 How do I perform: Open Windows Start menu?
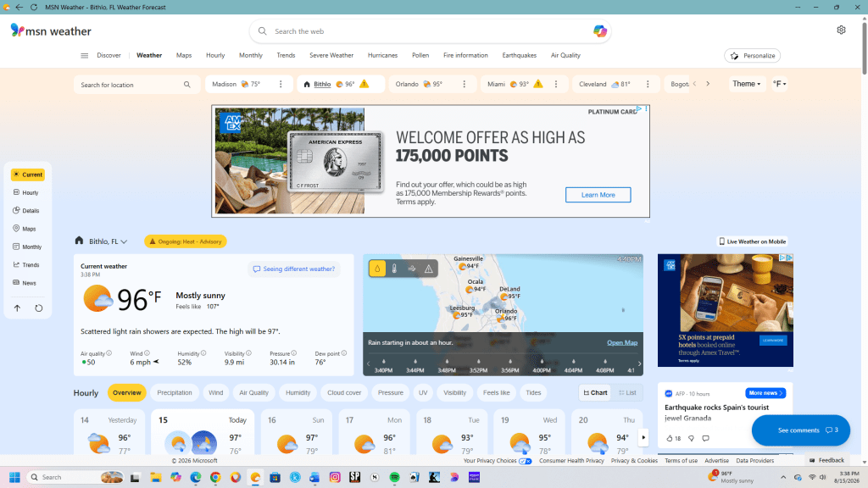tap(15, 477)
